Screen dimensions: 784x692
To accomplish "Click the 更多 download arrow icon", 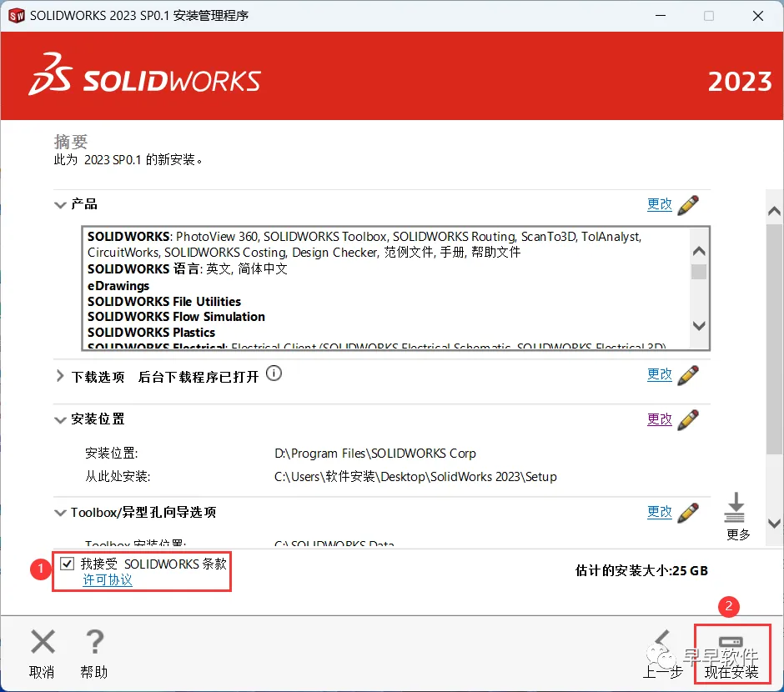I will tap(735, 507).
